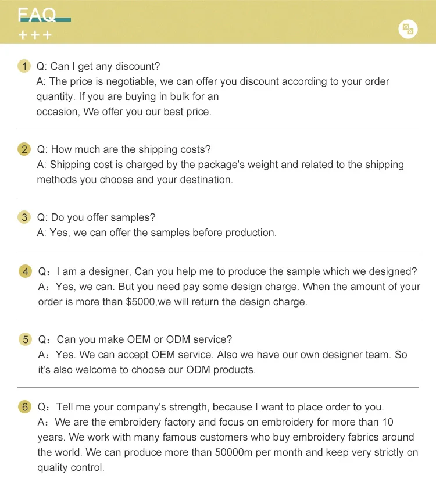
Task: Click the number 6 circle badge
Action: [x=26, y=407]
